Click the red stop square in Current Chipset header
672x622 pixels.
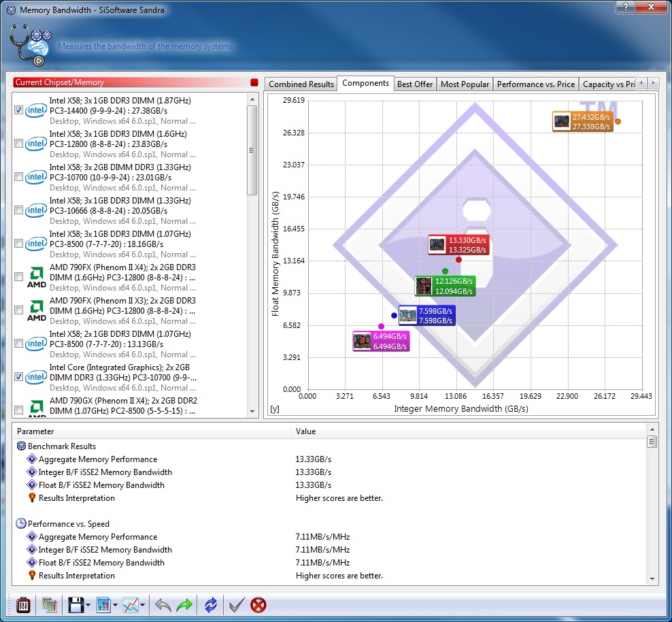pyautogui.click(x=254, y=82)
